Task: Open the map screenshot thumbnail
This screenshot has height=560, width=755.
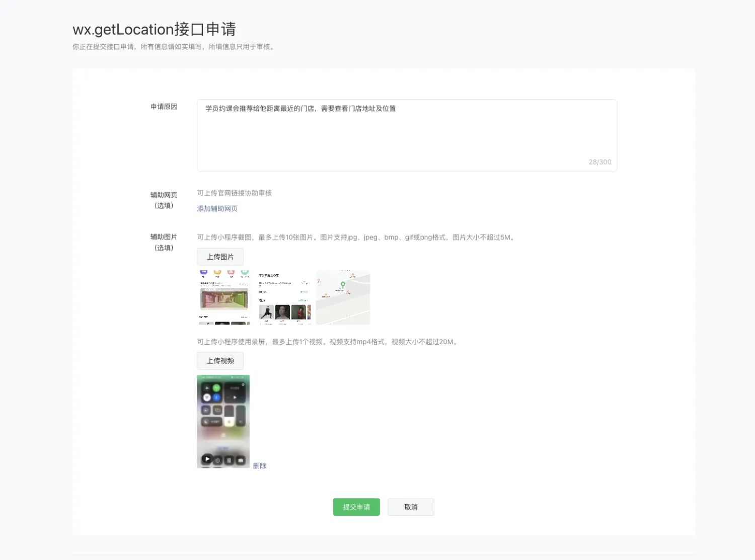Action: tap(343, 297)
